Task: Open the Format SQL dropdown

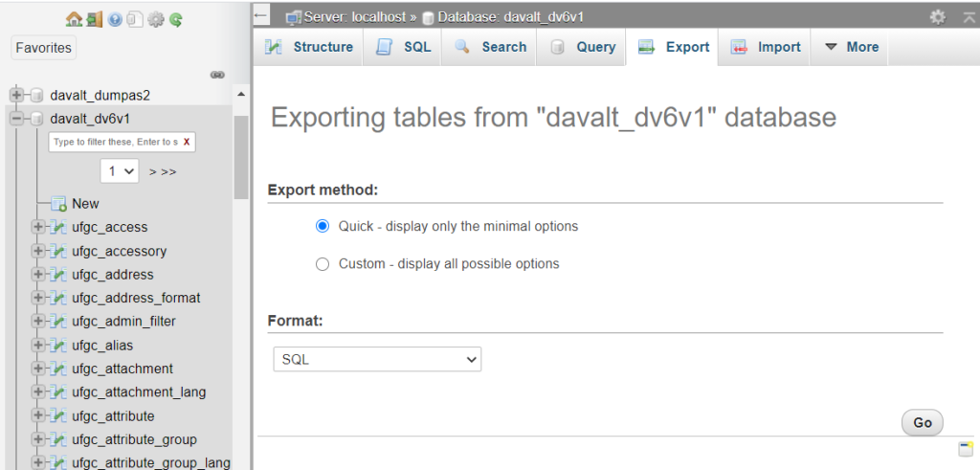Action: click(377, 359)
